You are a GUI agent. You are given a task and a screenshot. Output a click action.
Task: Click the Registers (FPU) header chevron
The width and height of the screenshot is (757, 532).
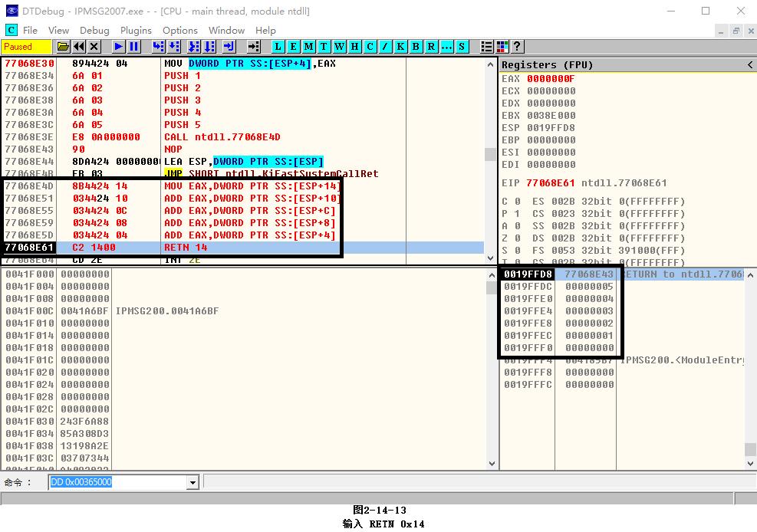click(x=750, y=65)
